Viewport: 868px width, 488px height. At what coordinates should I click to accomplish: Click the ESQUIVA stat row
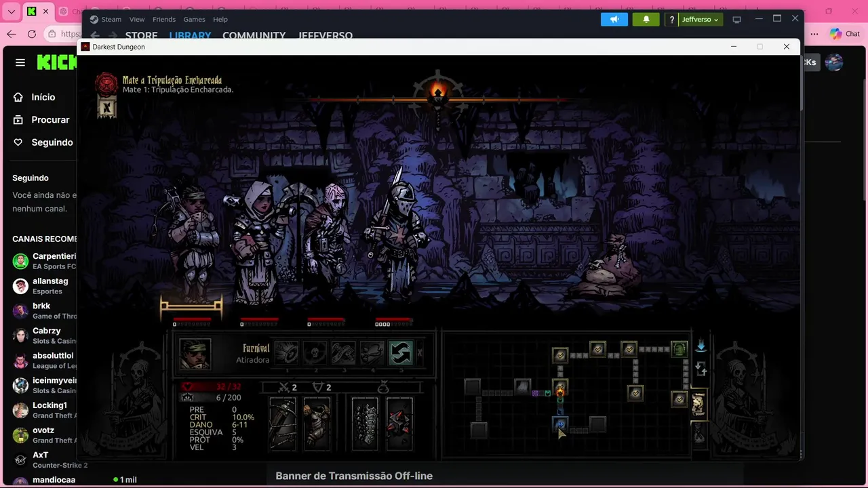click(213, 432)
